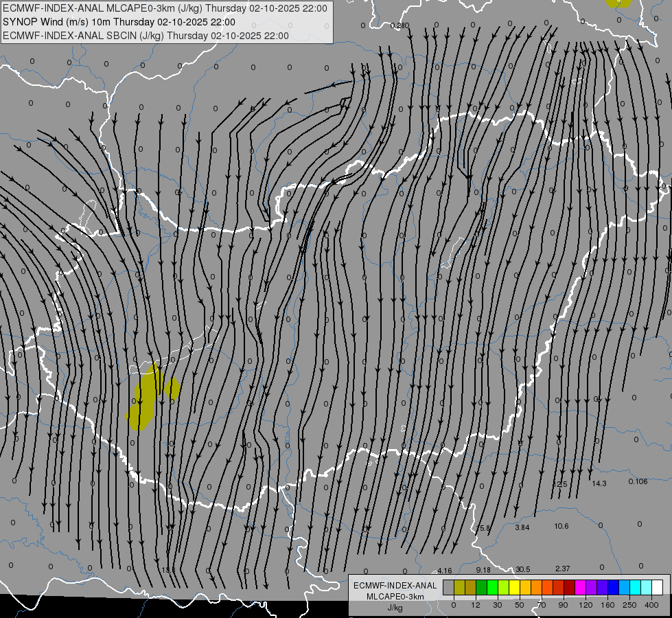Click the MLCAPE0-3km title line
672x618 pixels.
165,8
